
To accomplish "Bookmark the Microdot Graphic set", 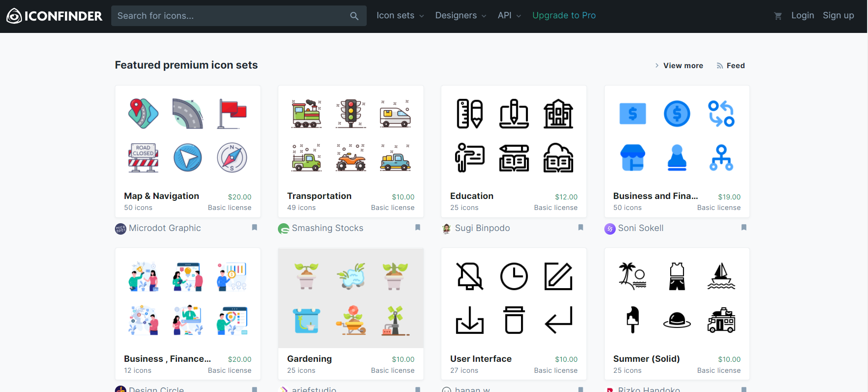I will coord(255,227).
